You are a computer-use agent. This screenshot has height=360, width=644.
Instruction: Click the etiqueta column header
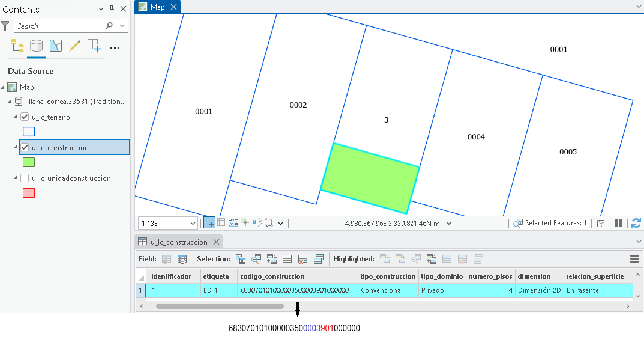pyautogui.click(x=219, y=276)
